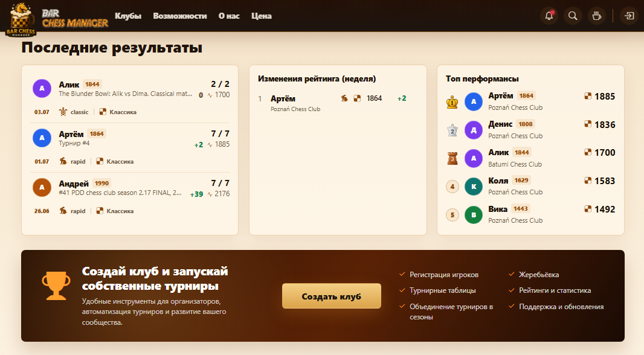
Task: Open the search magnifier icon
Action: [573, 16]
